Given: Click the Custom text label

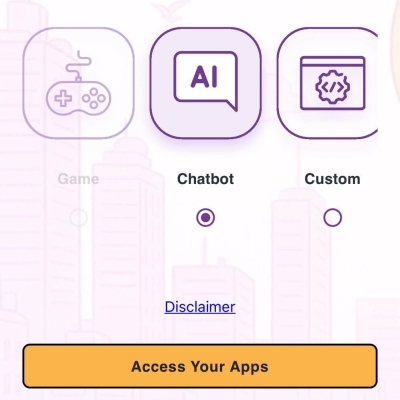Looking at the screenshot, I should [332, 179].
